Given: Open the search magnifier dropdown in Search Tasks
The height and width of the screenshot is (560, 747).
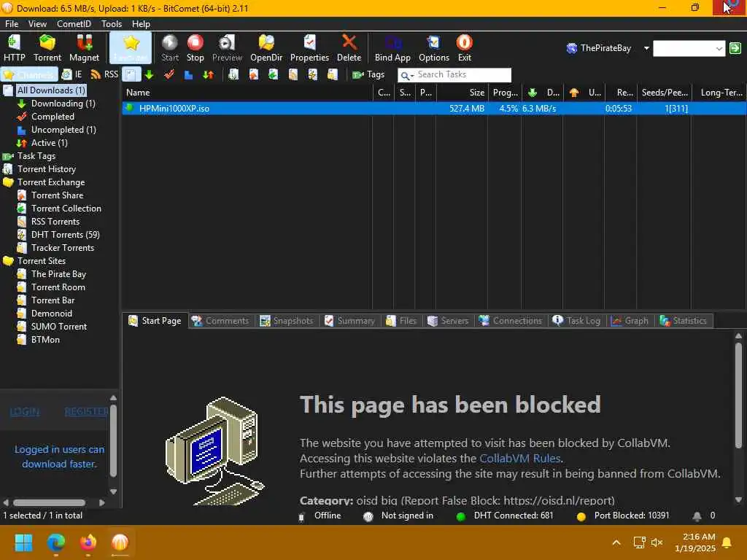Looking at the screenshot, I should [x=406, y=75].
